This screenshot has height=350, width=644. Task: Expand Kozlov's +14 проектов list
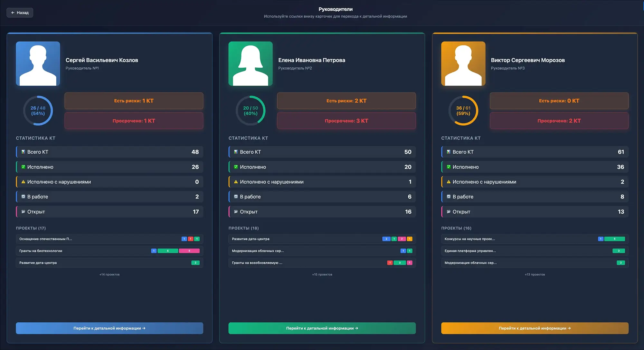coord(109,275)
